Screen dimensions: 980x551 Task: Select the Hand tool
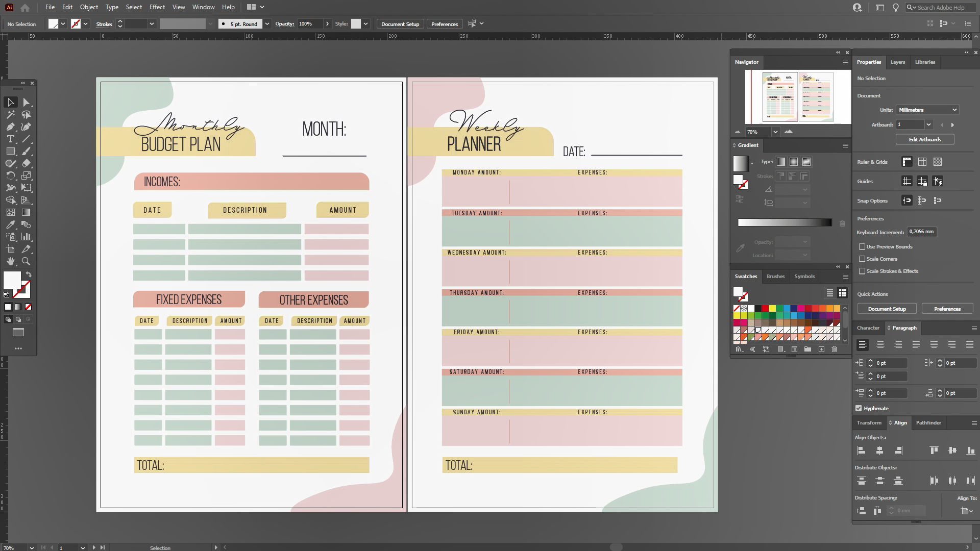coord(10,261)
